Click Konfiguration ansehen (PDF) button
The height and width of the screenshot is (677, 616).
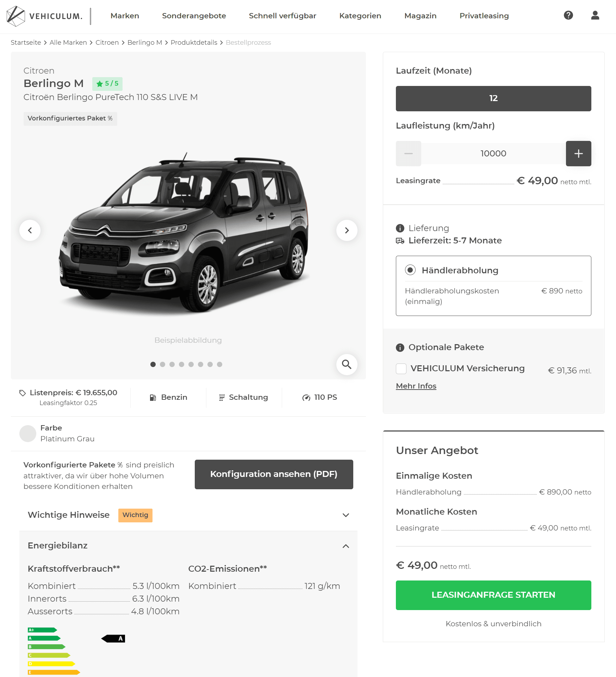tap(274, 474)
